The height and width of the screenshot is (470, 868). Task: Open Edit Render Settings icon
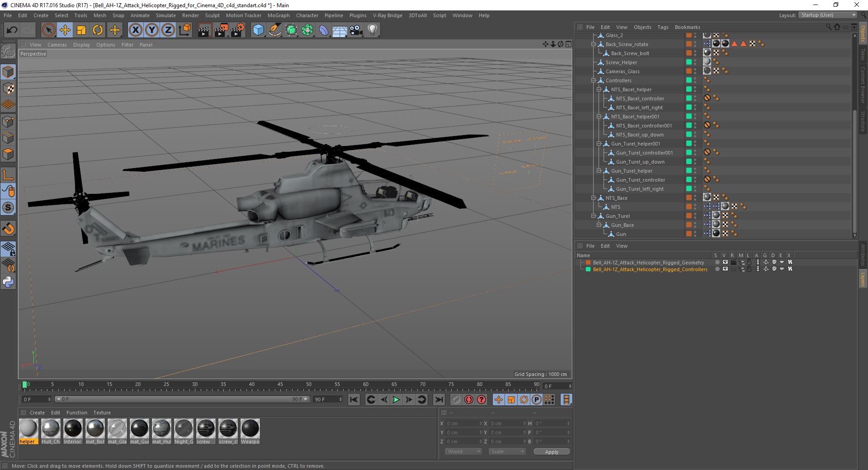point(238,30)
